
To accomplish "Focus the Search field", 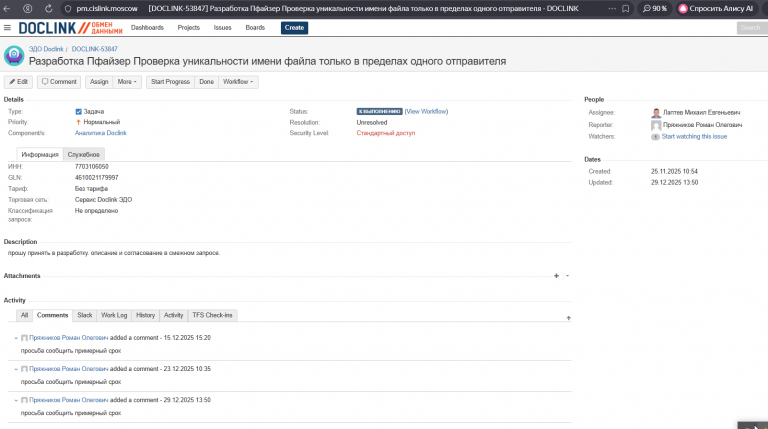I will [x=751, y=27].
